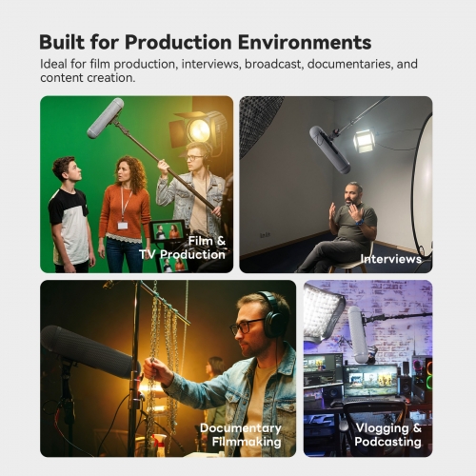Click the subtitle about film production and interviews
Screen dimensions: 476x476
(x=228, y=70)
